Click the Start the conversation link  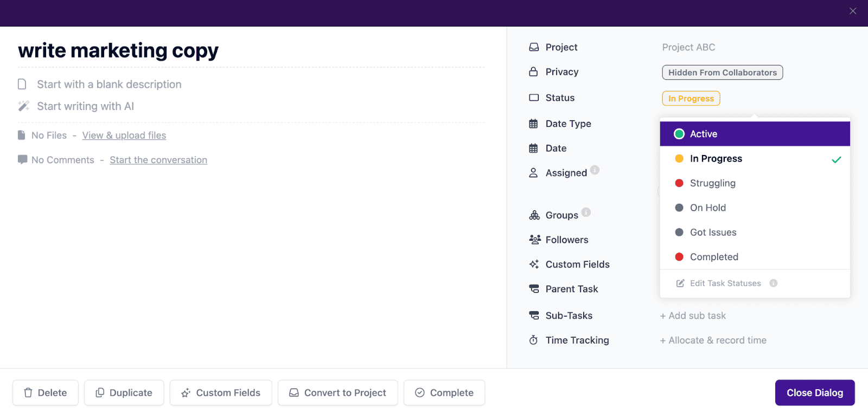tap(158, 160)
